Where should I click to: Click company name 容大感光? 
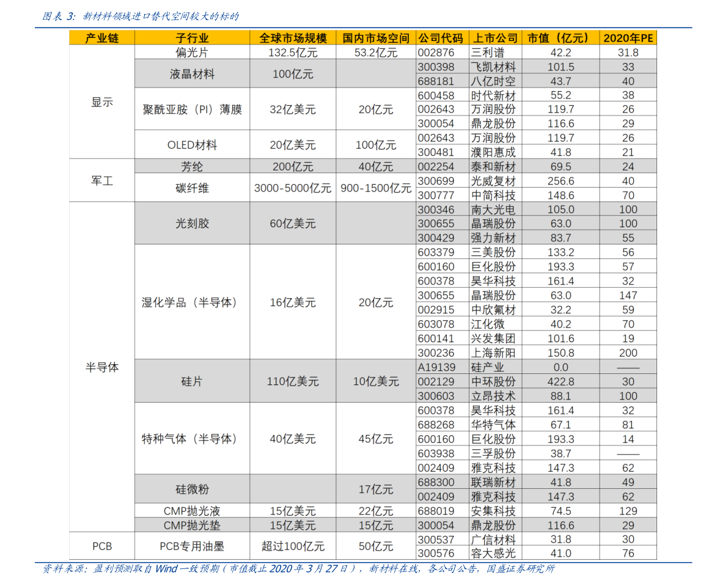pos(493,553)
